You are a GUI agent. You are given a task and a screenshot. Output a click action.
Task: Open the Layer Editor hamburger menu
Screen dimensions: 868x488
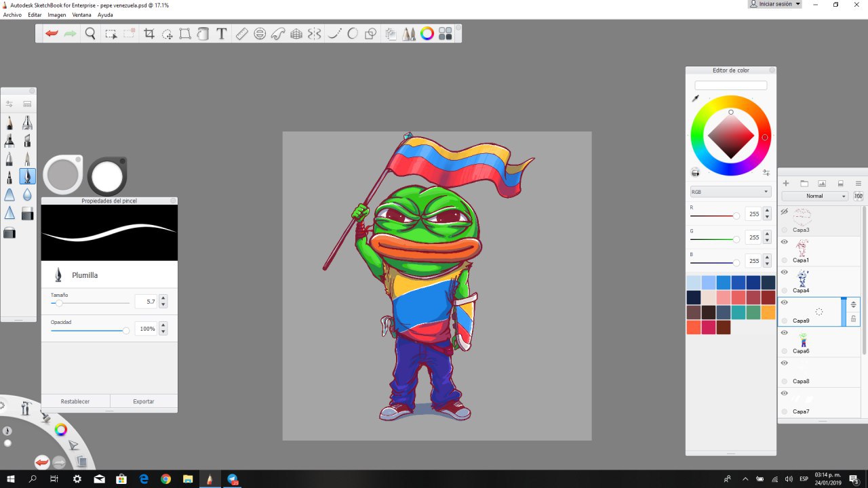(859, 184)
